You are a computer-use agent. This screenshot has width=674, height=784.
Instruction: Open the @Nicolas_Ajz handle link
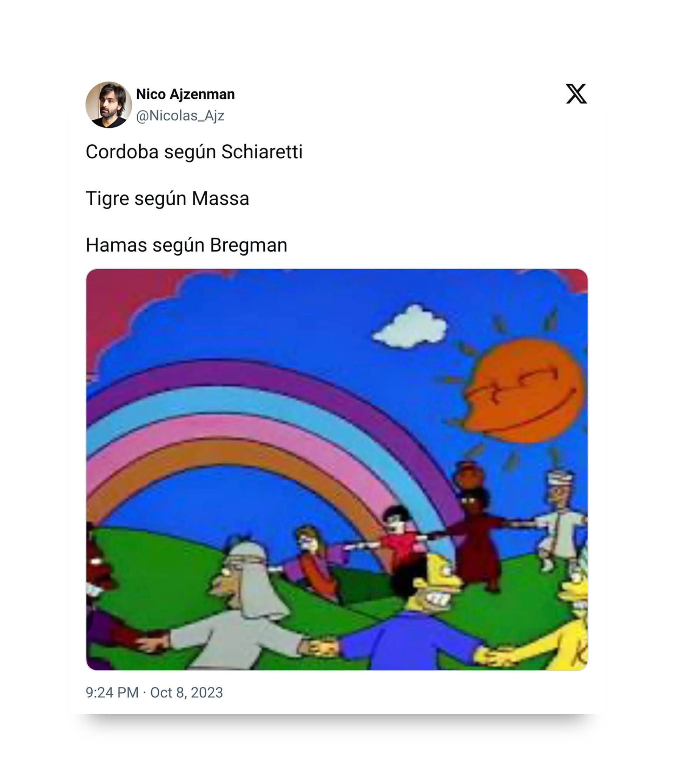[180, 116]
